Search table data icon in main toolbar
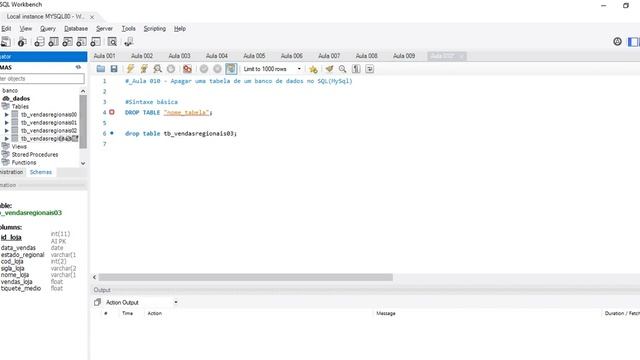 coord(112,42)
